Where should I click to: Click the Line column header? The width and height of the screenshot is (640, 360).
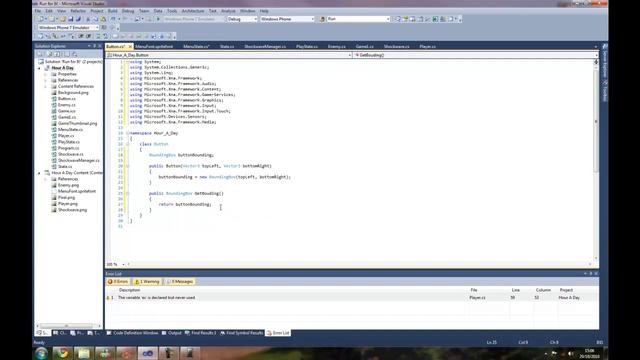[516, 290]
